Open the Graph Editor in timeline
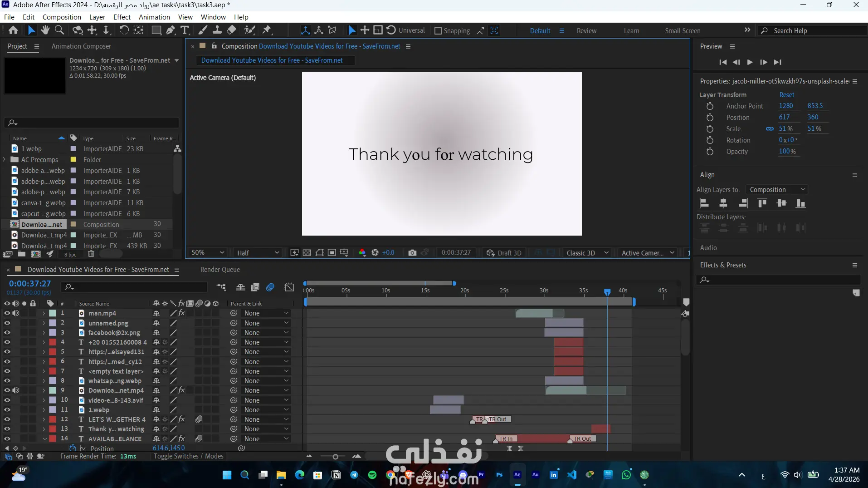868x488 pixels. pos(289,287)
